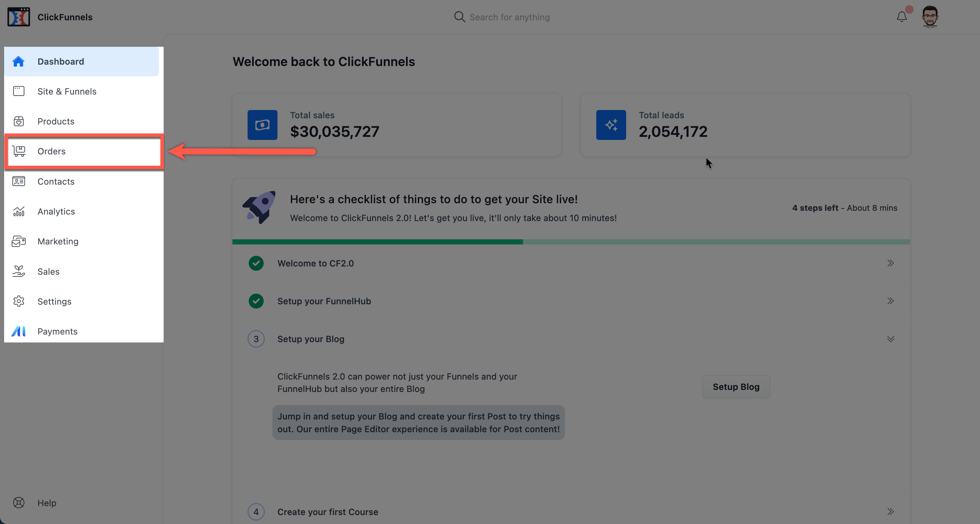980x524 pixels.
Task: Click the ClickFunnels brand name
Action: (65, 17)
